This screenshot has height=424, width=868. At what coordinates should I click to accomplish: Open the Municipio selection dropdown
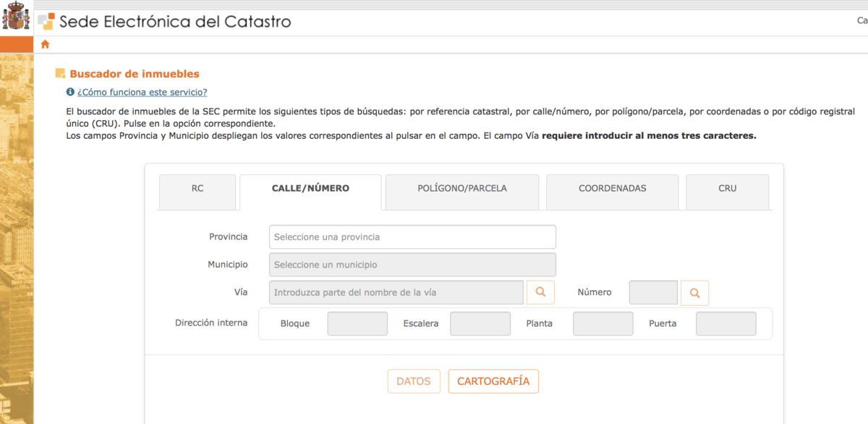click(x=412, y=265)
